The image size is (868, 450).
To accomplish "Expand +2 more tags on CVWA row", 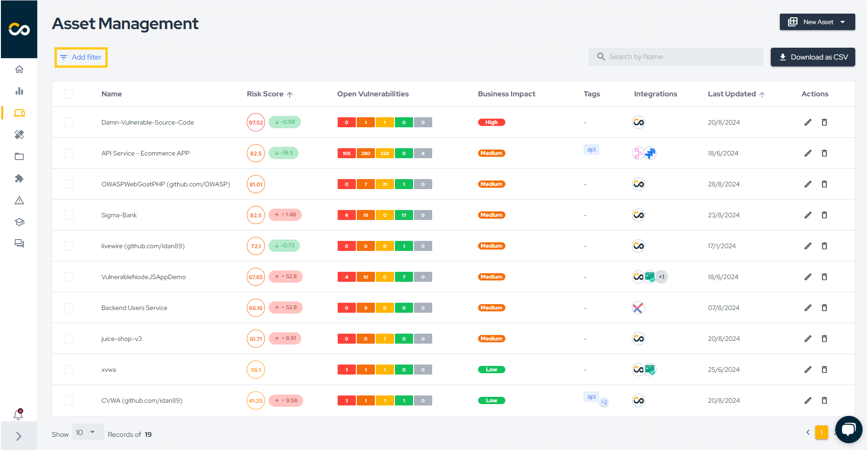I will [x=604, y=402].
